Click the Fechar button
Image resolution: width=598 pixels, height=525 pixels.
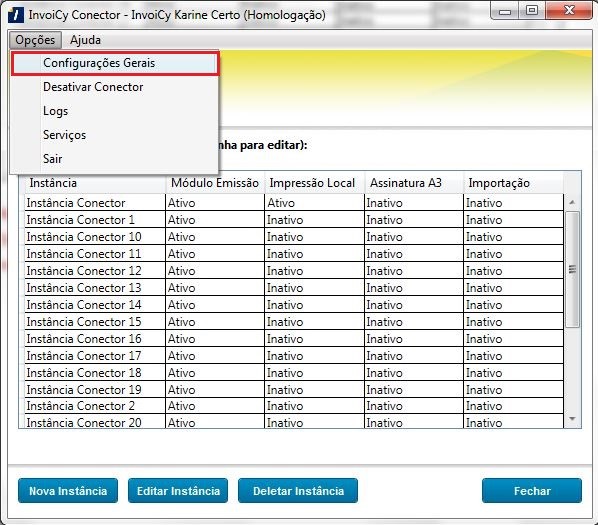click(532, 491)
